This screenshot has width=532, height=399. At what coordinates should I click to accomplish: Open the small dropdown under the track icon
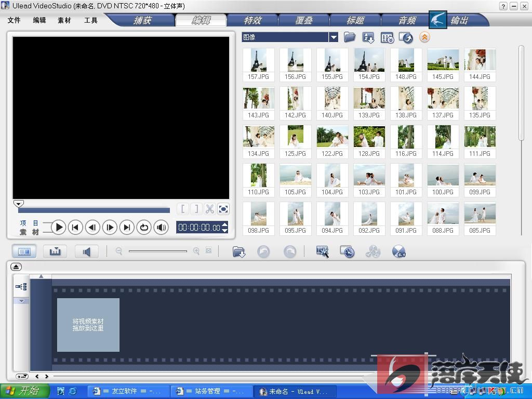21,301
